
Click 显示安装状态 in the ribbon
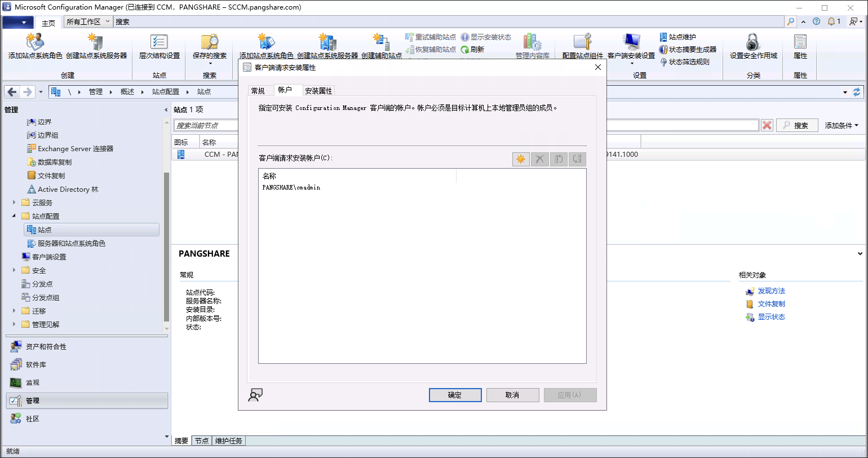point(486,37)
